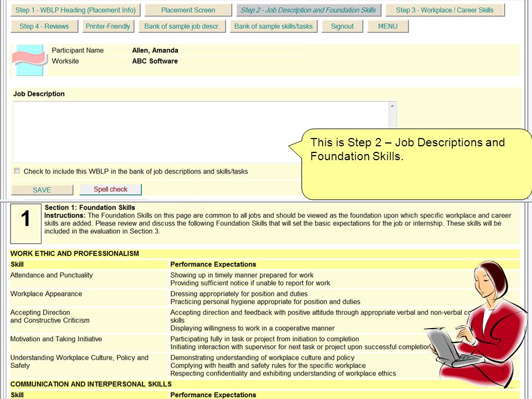Select Understanding Workplace Culture, Policy and Safety
The width and height of the screenshot is (532, 399).
click(79, 361)
